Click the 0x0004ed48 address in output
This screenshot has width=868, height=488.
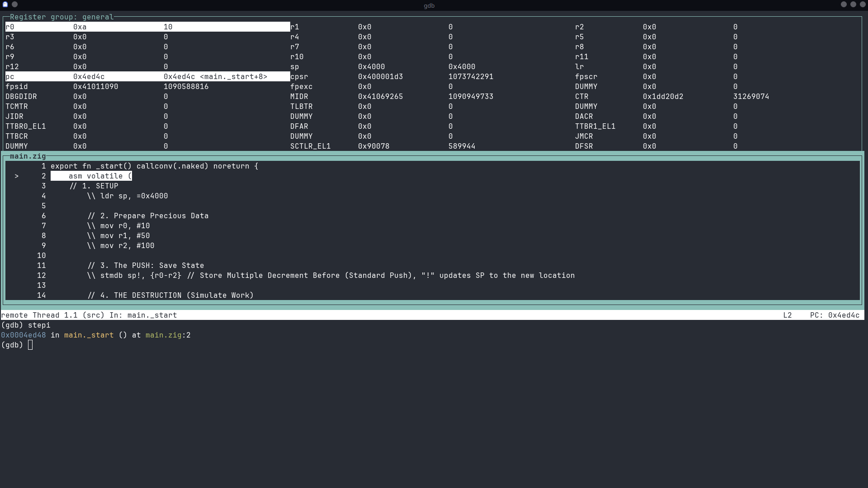(24, 335)
